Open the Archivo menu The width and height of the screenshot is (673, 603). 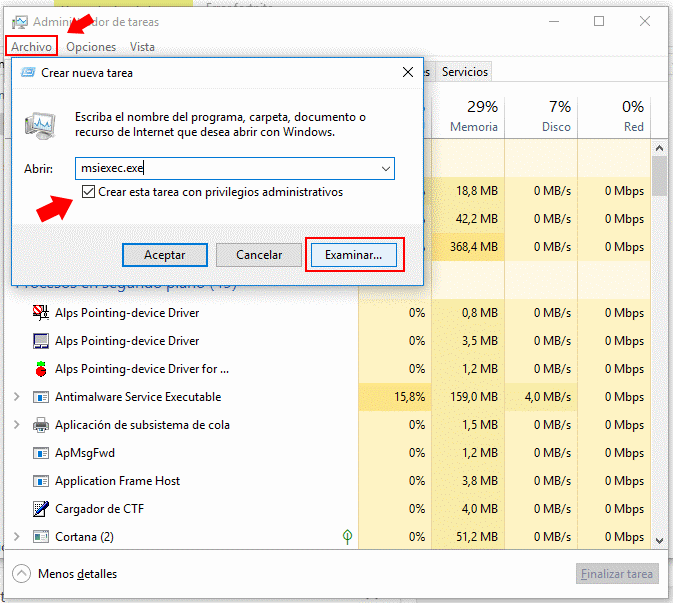tap(31, 47)
